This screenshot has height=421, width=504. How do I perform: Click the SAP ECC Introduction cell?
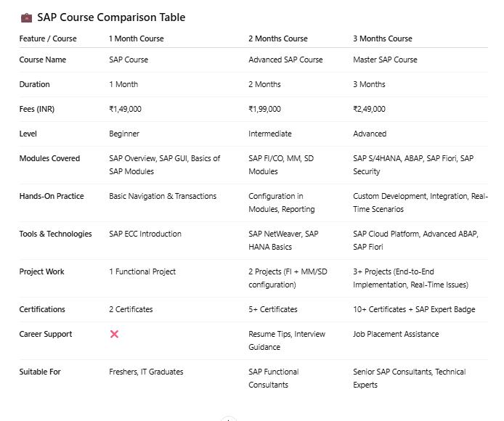pos(145,234)
